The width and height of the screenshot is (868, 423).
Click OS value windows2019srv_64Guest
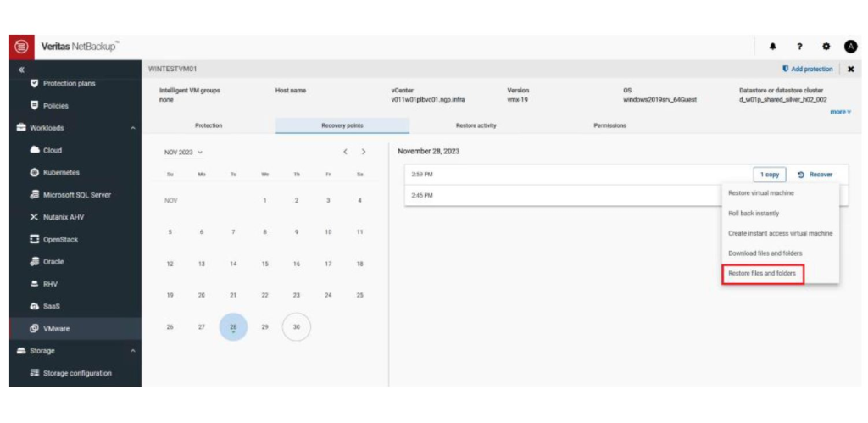tap(659, 100)
